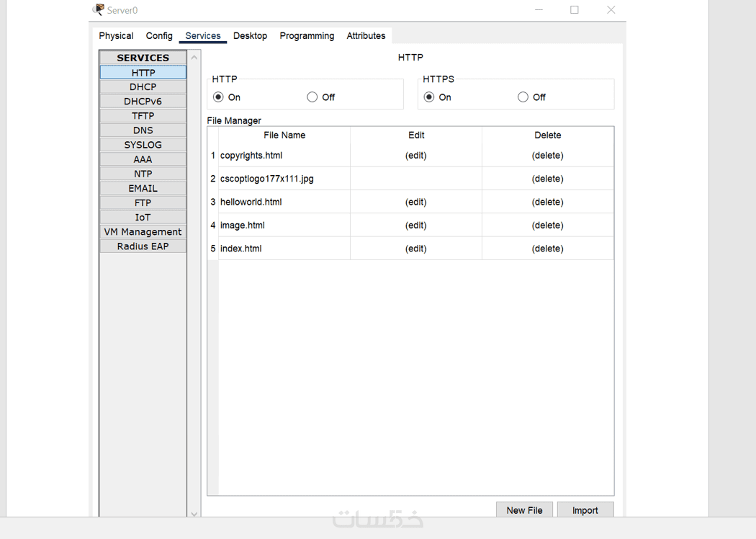This screenshot has width=756, height=539.
Task: Select helloworld.html file name cell
Action: click(284, 202)
